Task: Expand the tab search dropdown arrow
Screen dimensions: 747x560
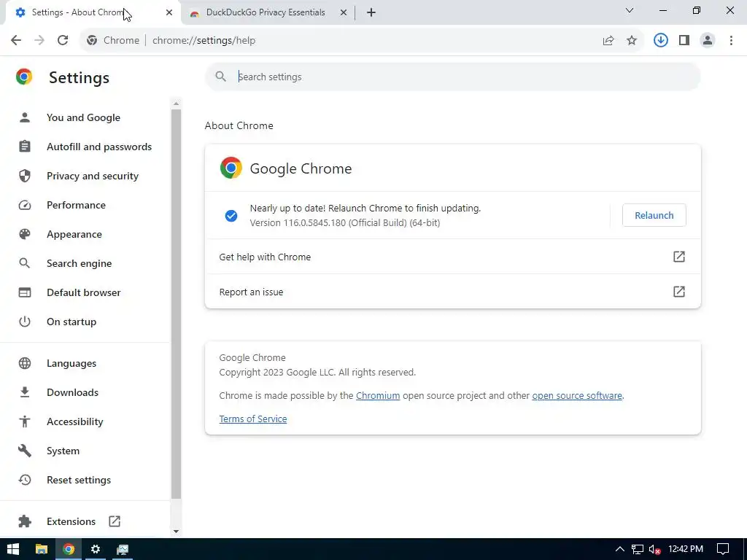Action: pos(630,10)
